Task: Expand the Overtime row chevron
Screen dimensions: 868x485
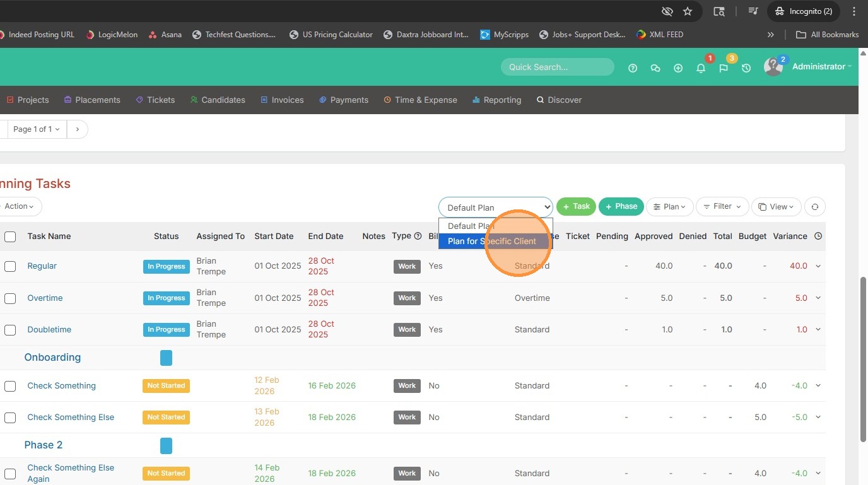Action: click(818, 298)
